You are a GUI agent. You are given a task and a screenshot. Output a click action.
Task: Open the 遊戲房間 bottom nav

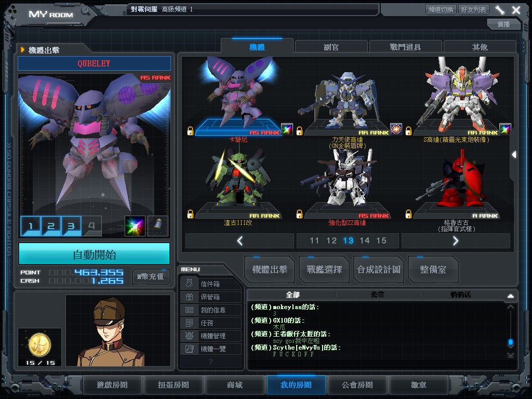tap(112, 385)
